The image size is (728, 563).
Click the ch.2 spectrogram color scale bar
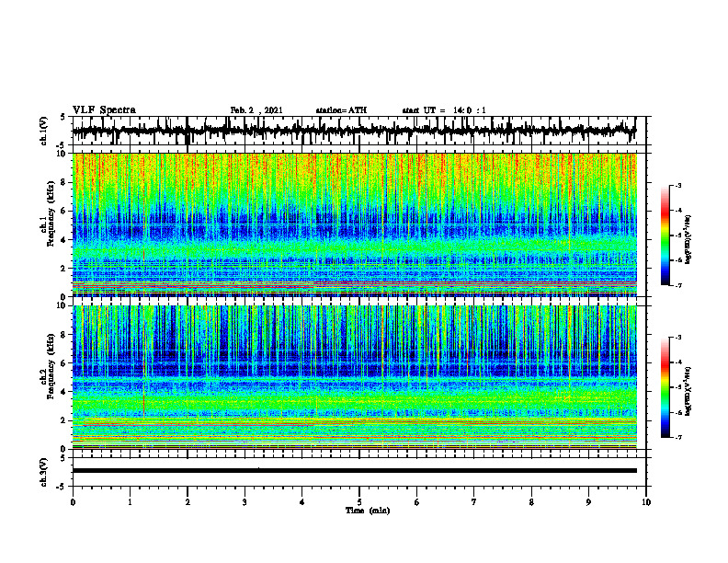click(x=665, y=387)
